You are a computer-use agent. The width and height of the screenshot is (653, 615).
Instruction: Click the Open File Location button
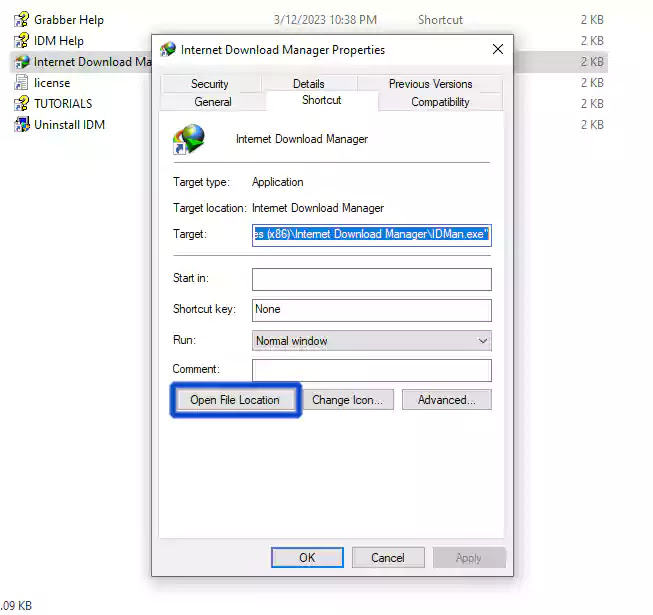pyautogui.click(x=235, y=400)
